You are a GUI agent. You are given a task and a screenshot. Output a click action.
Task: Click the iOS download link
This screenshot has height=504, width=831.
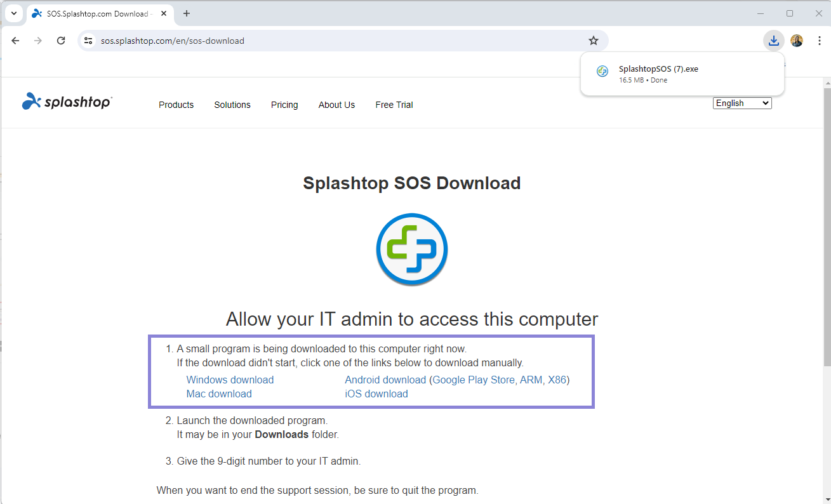376,394
